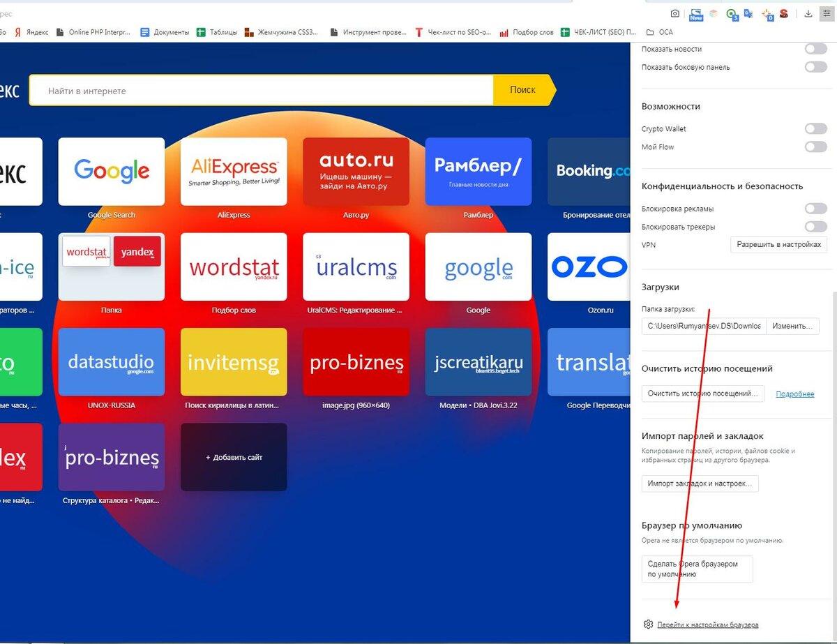The height and width of the screenshot is (644, 837).
Task: Open the AliExpress speed dial tile
Action: (234, 172)
